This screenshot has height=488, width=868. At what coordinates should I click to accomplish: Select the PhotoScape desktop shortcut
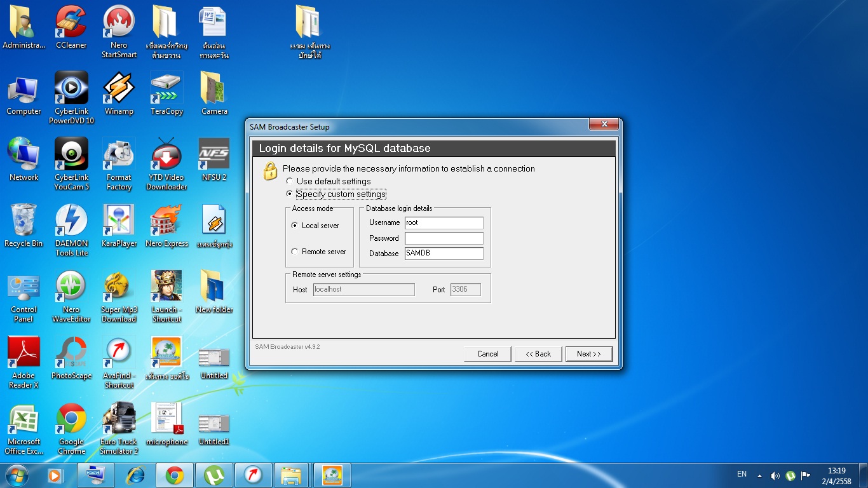pos(71,358)
